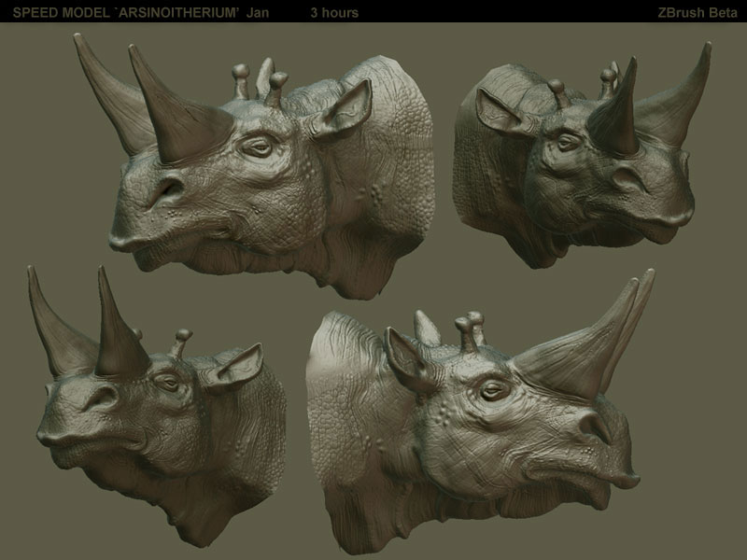Click the 'Jan' text in header

(258, 12)
